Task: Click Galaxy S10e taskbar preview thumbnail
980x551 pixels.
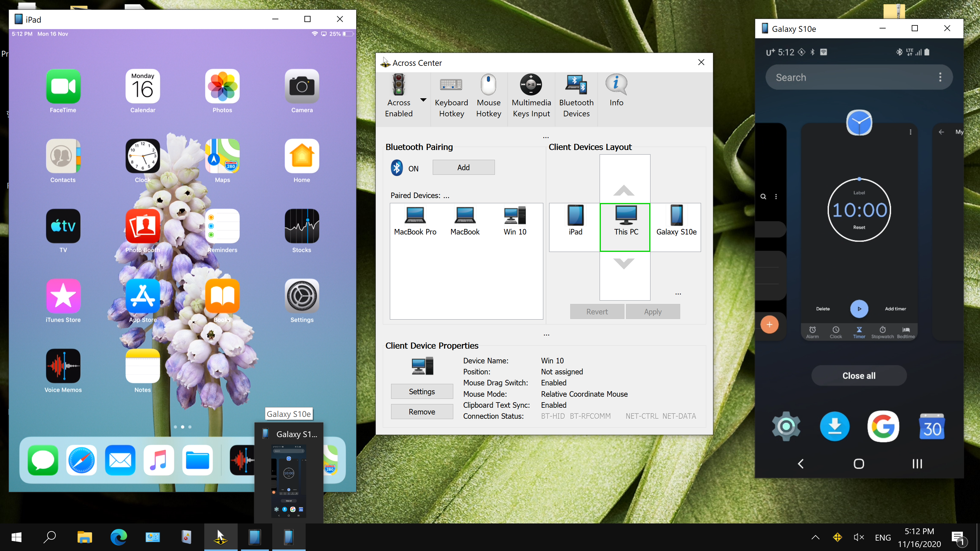Action: [x=288, y=481]
